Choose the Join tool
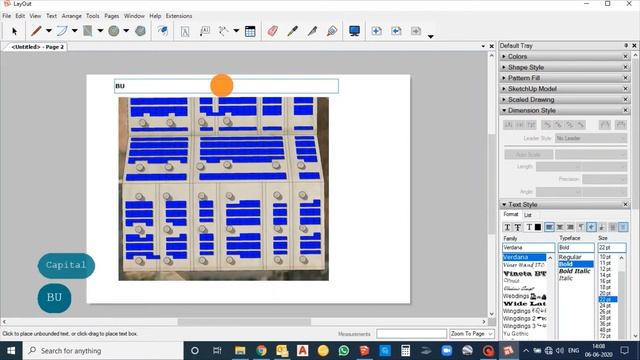640x360 pixels. pos(332,31)
